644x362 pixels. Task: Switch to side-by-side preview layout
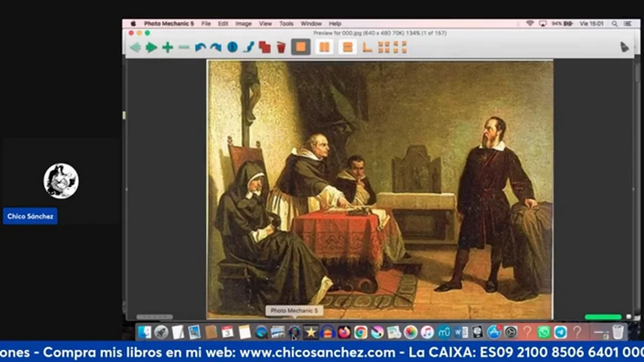pyautogui.click(x=325, y=47)
